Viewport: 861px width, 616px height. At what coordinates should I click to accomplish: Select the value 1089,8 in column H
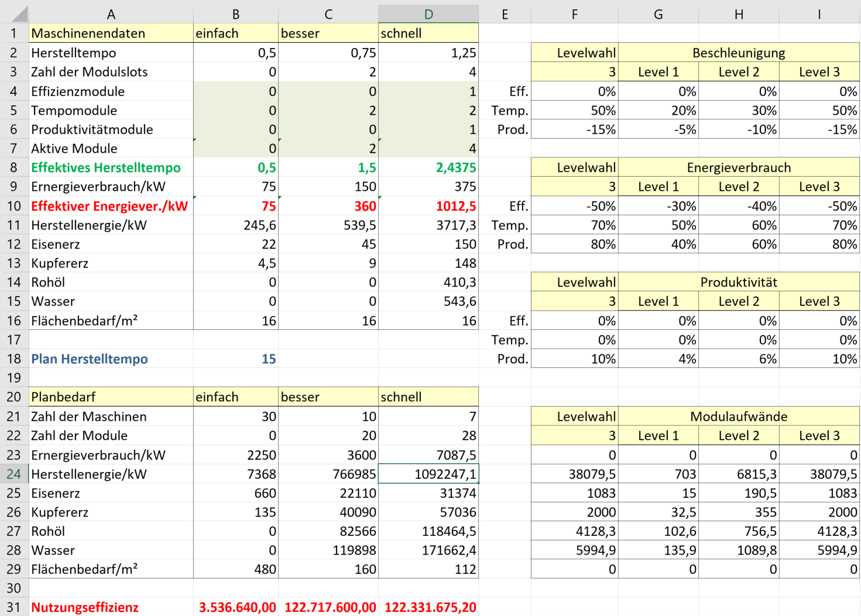pos(739,550)
